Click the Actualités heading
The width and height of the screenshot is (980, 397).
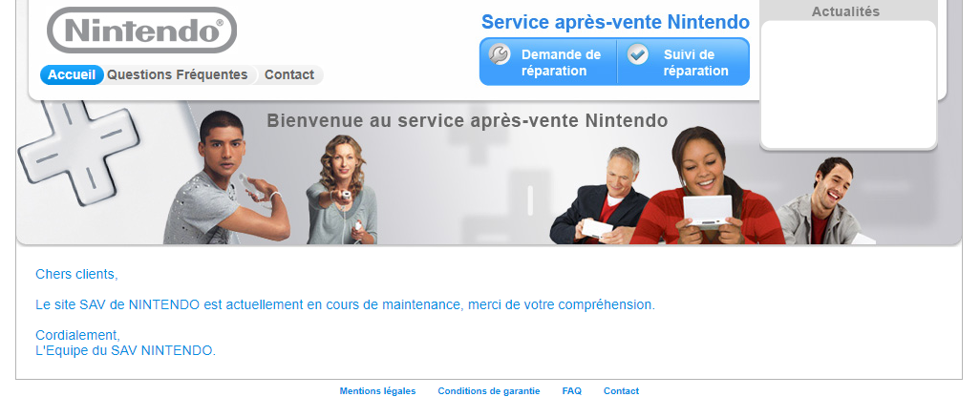(845, 11)
